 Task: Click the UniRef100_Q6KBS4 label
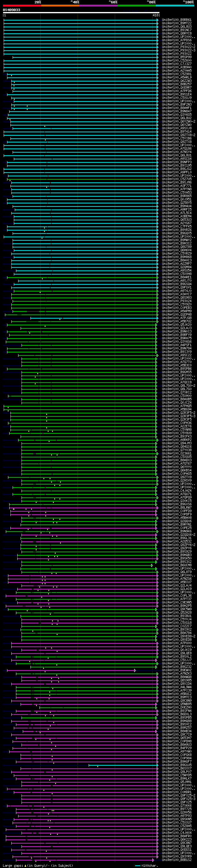(177, 470)
